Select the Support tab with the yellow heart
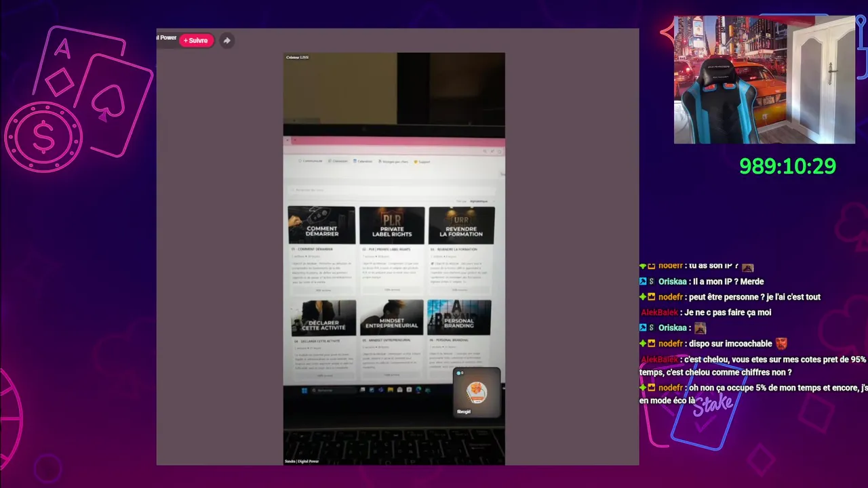Screen dimensions: 868x488 coord(422,162)
